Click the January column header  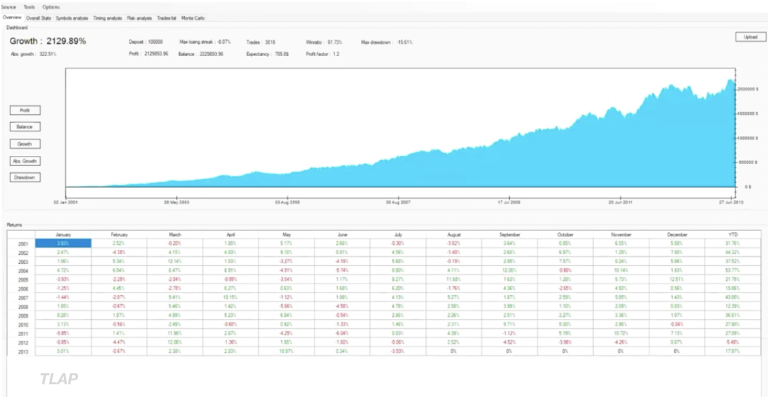(x=63, y=235)
